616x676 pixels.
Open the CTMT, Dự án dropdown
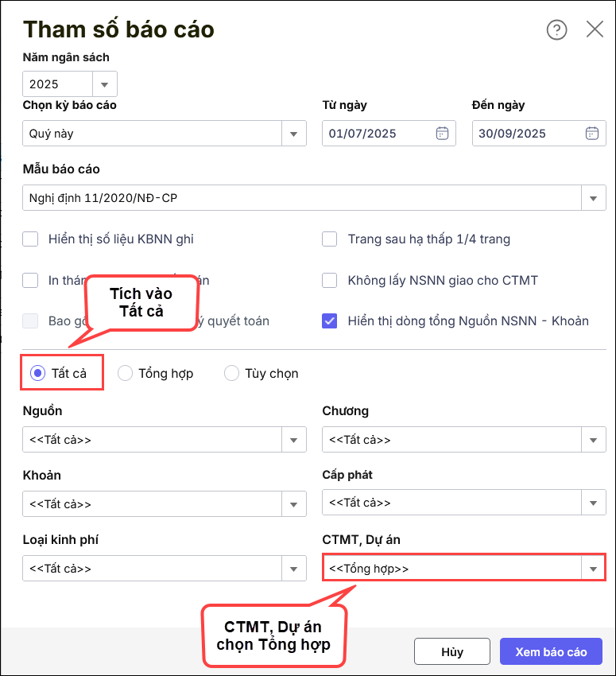(593, 569)
